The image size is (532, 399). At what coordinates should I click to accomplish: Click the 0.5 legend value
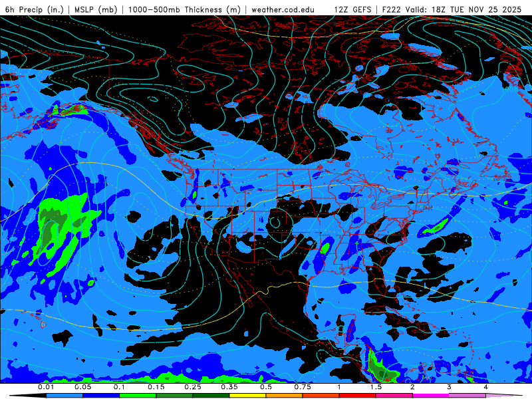[x=266, y=387]
